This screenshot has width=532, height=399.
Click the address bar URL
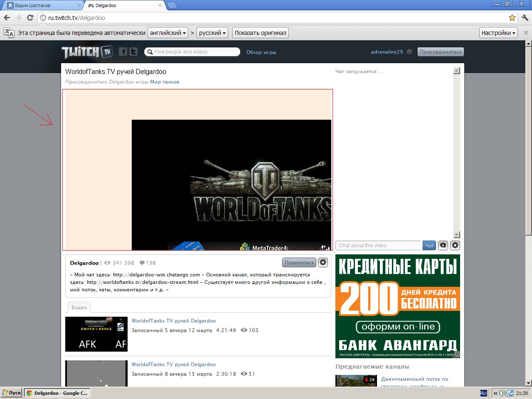[x=76, y=18]
